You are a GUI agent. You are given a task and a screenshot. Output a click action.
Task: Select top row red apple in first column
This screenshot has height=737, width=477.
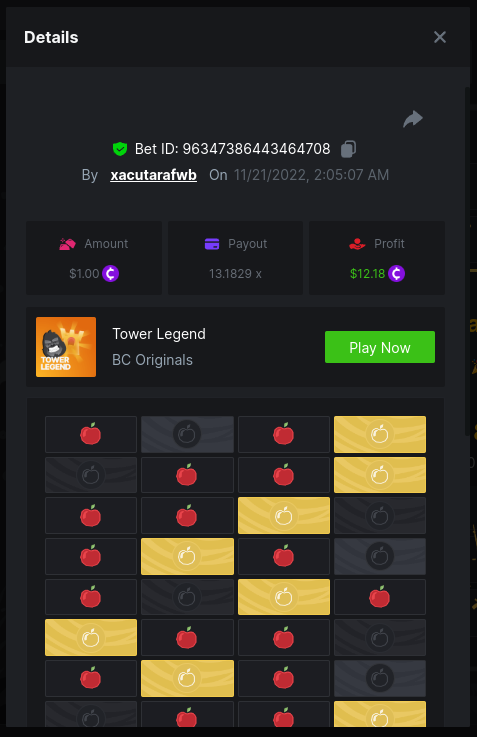[91, 434]
